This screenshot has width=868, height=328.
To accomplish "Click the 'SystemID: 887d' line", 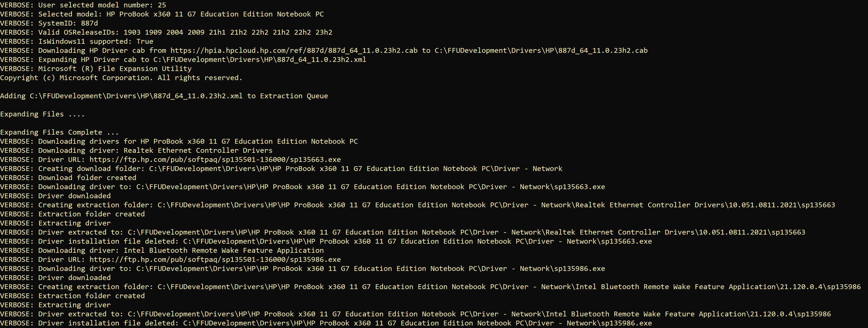I will pos(49,23).
